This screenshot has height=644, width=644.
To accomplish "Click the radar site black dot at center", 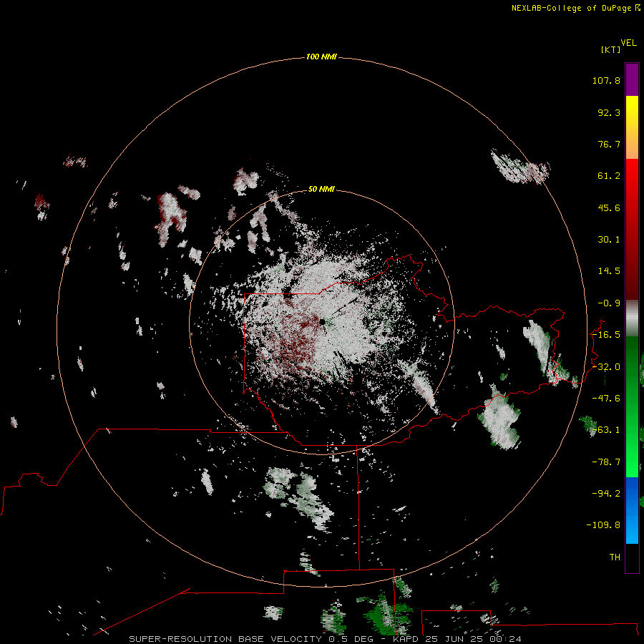I will point(323,321).
